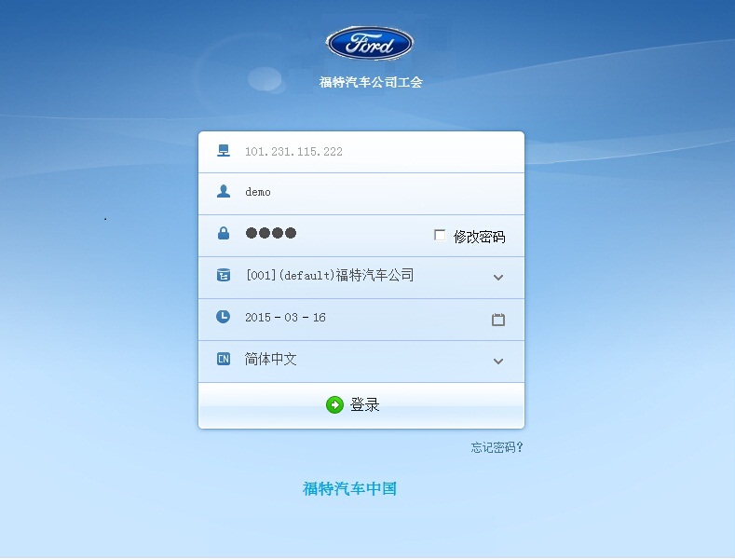
Task: Click the 登录 login button
Action: tap(361, 405)
